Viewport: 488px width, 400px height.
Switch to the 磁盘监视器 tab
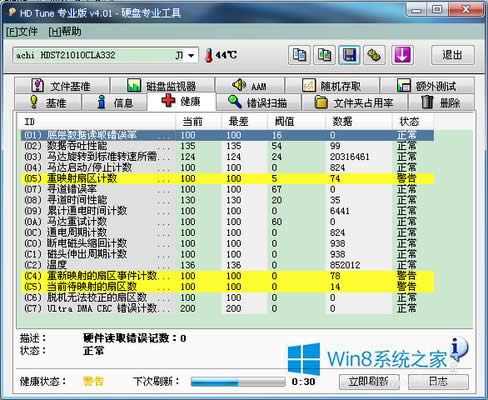coord(162,86)
